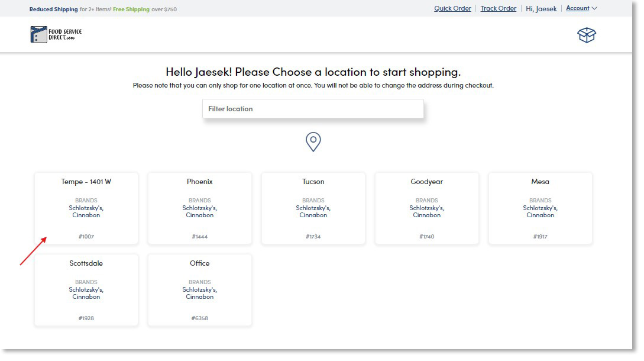Choose the Mesa location card

point(540,208)
